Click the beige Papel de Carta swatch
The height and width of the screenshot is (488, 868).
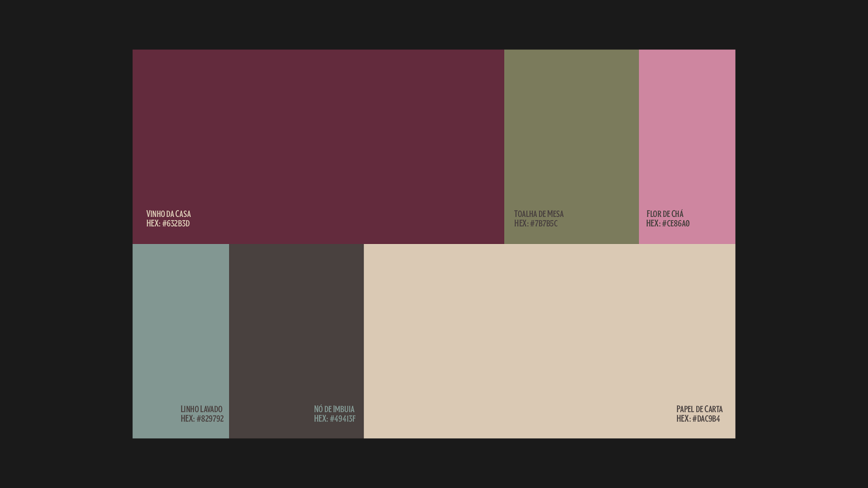tap(550, 341)
